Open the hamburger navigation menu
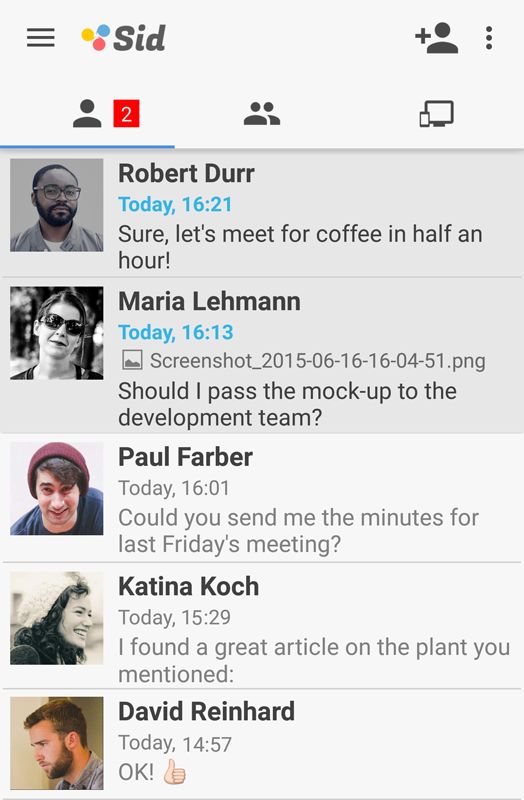Image resolution: width=524 pixels, height=800 pixels. tap(41, 38)
